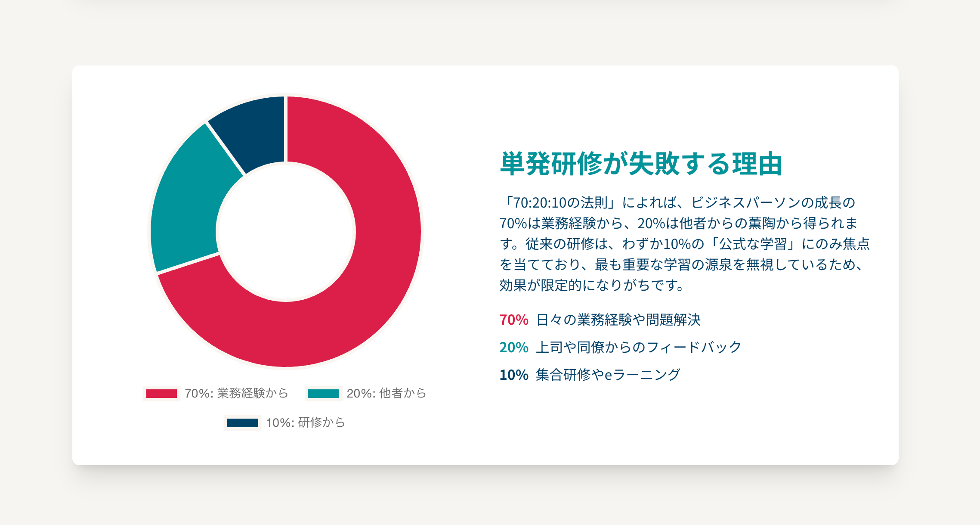Toggle the 10%: 研修から legend label
This screenshot has width=980, height=525.
coord(306,423)
